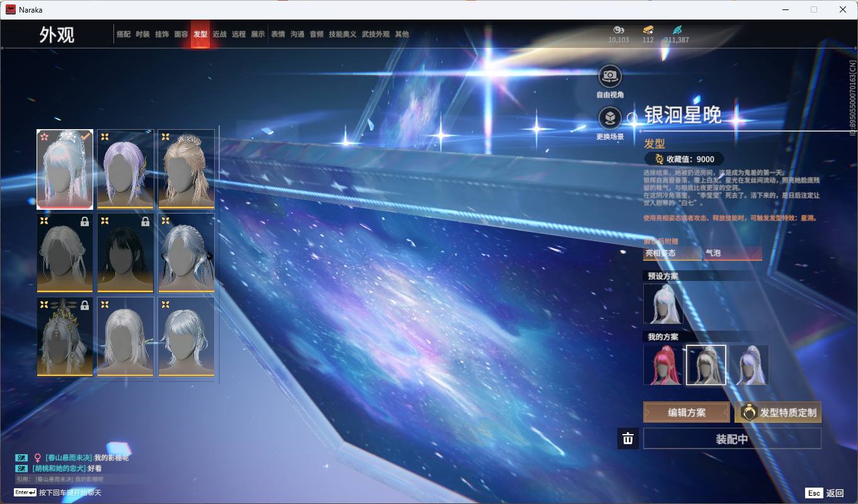Viewport: 858px width, 504px height.
Task: Click the info icon beside 银洄星晚
Action: point(632,117)
